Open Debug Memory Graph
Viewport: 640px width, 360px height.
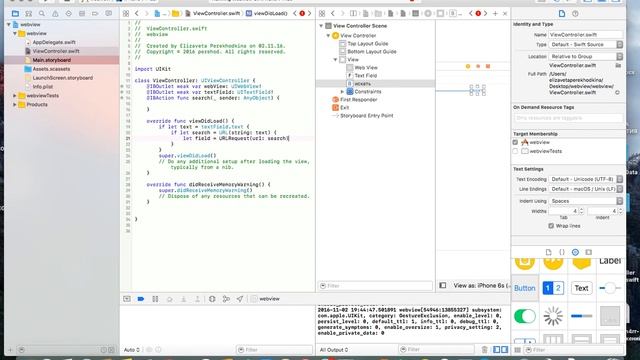tap(226, 299)
